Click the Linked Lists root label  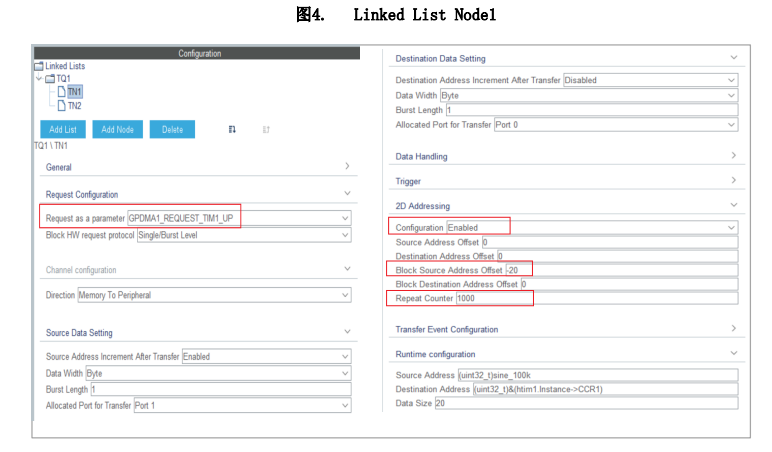(65, 66)
